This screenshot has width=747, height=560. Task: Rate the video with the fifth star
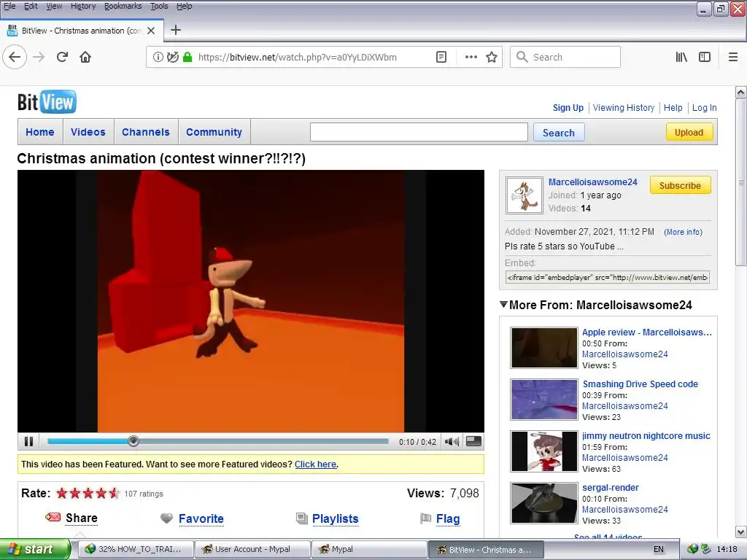(x=114, y=494)
